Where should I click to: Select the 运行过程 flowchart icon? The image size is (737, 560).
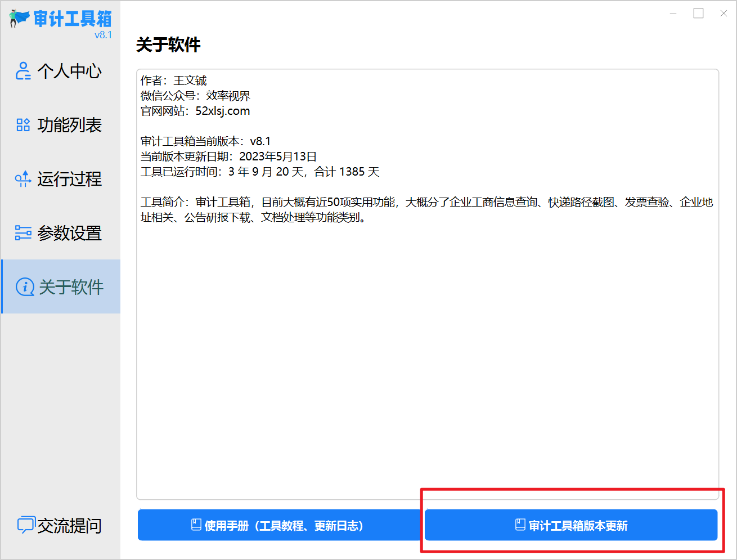[x=23, y=179]
